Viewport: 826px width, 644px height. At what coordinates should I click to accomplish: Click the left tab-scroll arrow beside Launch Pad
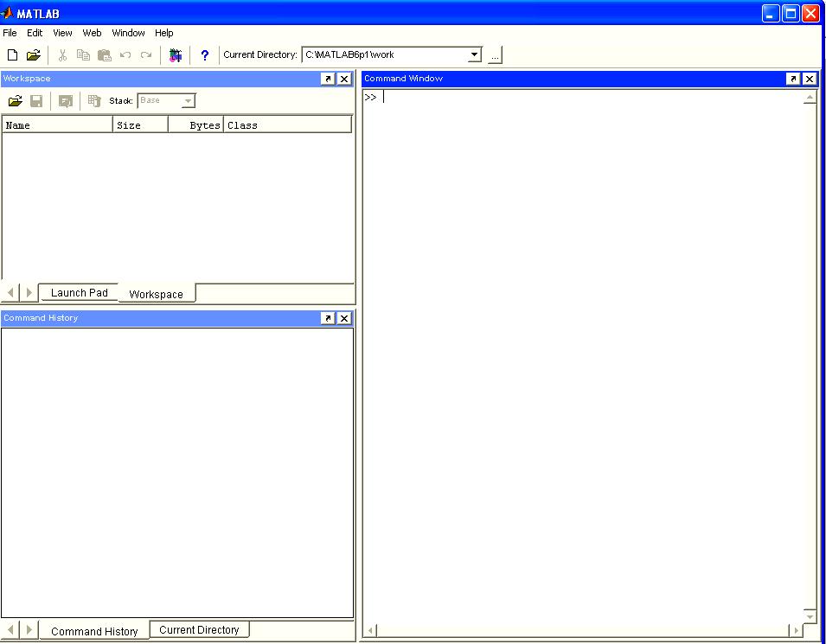(x=10, y=292)
